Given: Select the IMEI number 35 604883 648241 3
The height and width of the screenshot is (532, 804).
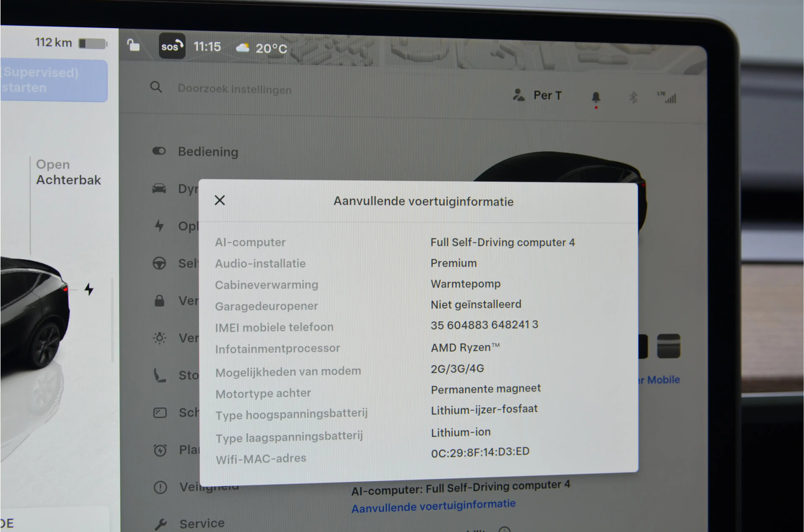Looking at the screenshot, I should 484,325.
